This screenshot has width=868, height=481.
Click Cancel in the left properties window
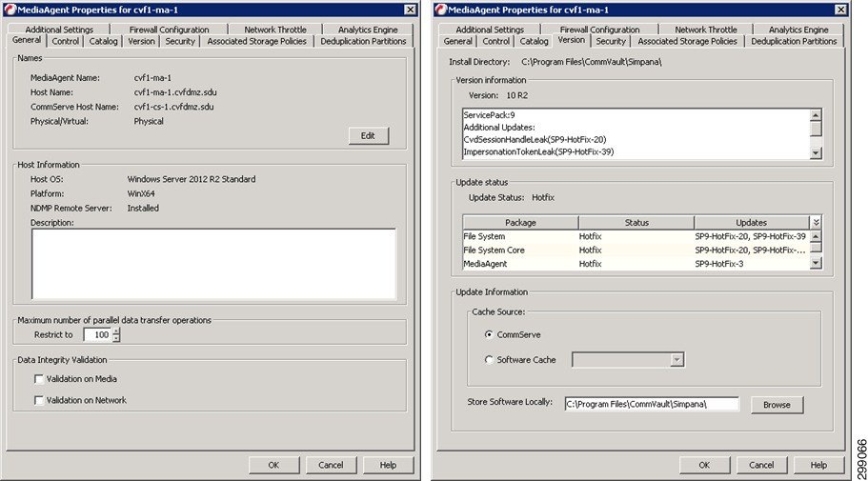(x=331, y=465)
